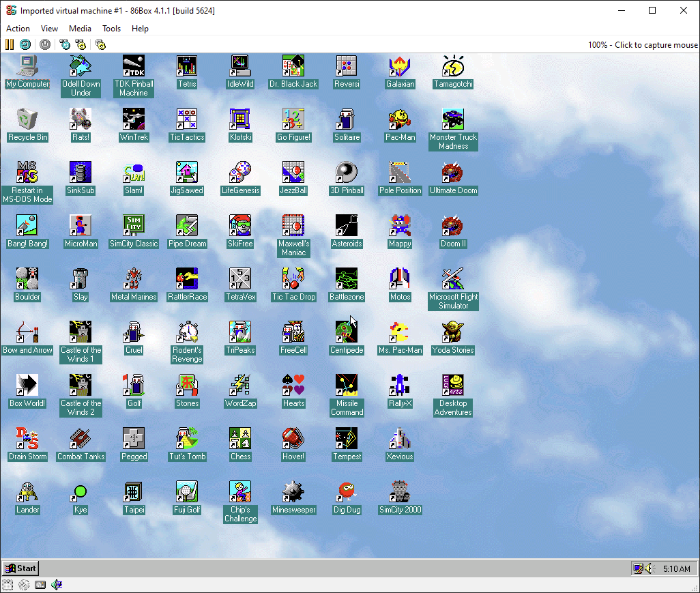Viewport: 700px width, 593px height.
Task: Click the Windows Start button
Action: click(20, 568)
